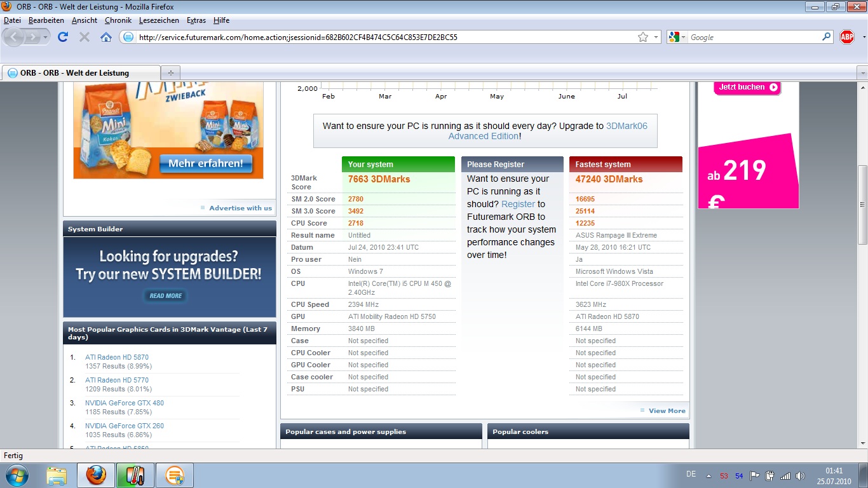Click the 3DMark06 Advanced Edition link
Image resolution: width=868 pixels, height=488 pixels.
(x=548, y=131)
